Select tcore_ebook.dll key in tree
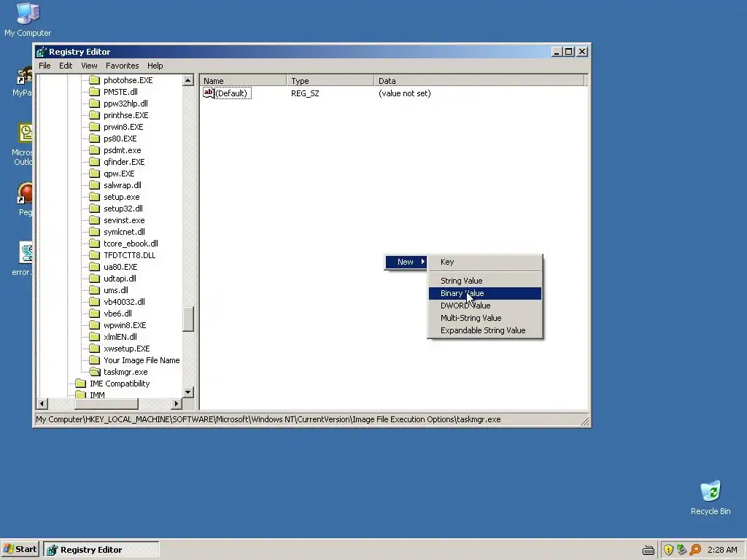 tap(131, 244)
